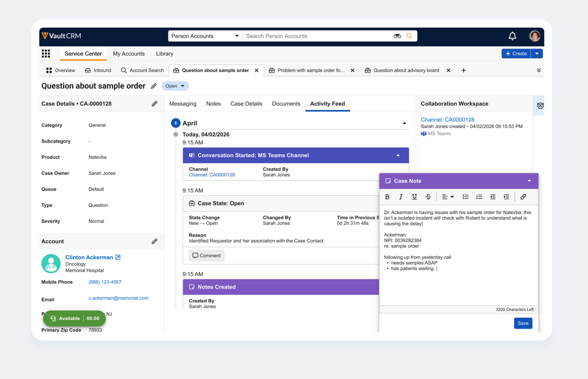Apply italic formatting in Case Note

point(401,197)
